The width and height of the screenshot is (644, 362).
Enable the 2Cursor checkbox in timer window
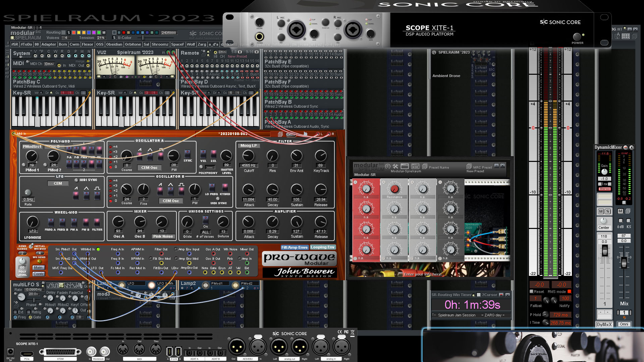[479, 295]
